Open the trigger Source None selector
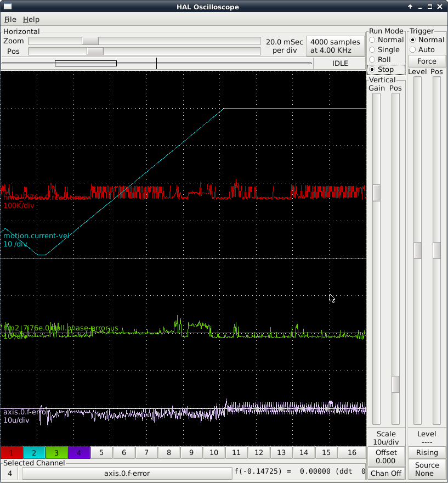This screenshot has height=483, width=448. click(x=427, y=469)
